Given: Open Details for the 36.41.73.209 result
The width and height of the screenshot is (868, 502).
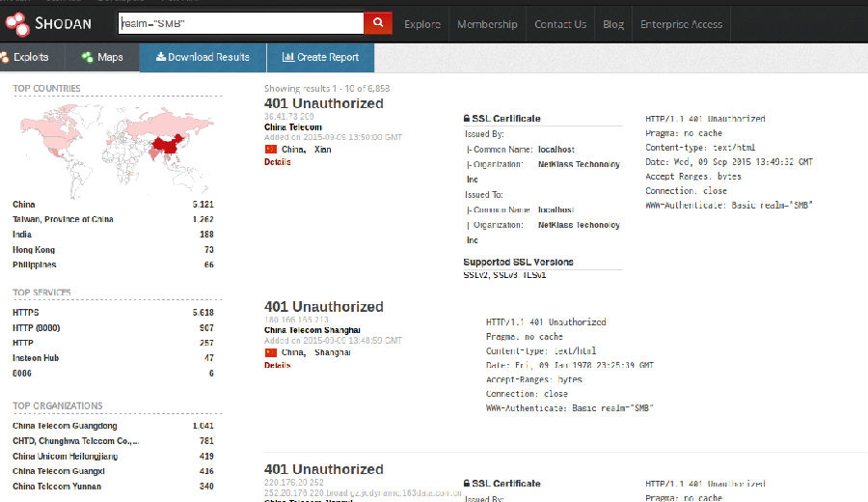Looking at the screenshot, I should click(x=278, y=162).
